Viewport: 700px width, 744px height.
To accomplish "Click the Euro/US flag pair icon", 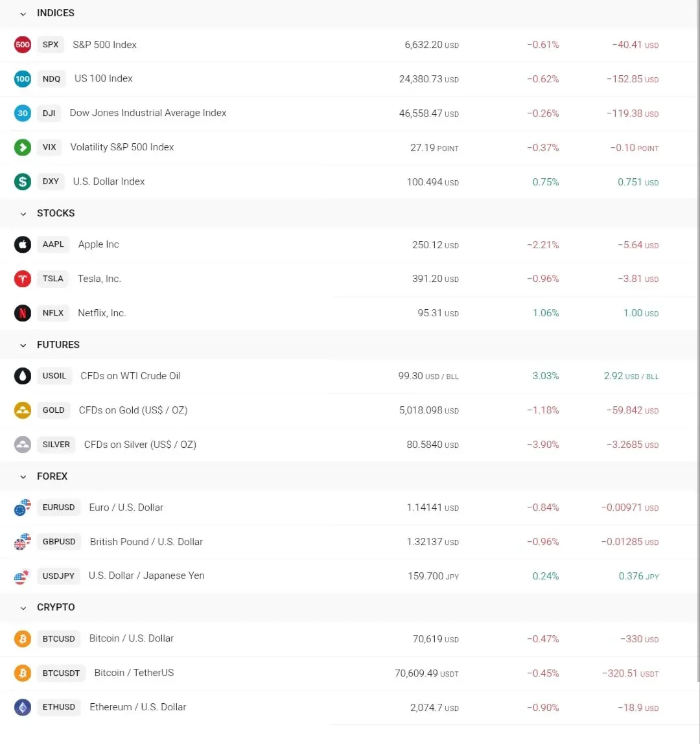I will tap(23, 507).
